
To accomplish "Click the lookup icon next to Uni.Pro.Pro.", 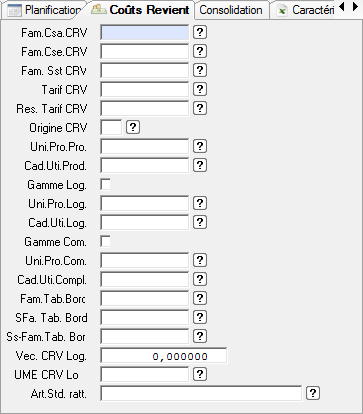I will (x=200, y=146).
